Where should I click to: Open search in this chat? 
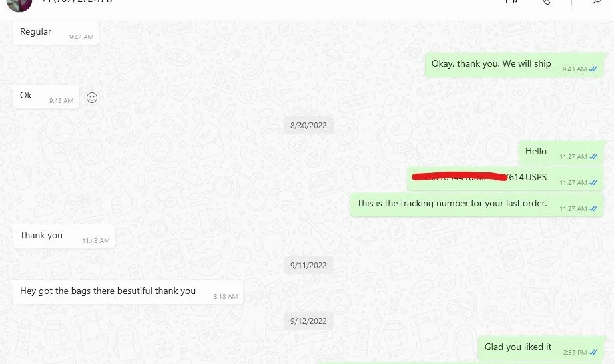coord(597,1)
